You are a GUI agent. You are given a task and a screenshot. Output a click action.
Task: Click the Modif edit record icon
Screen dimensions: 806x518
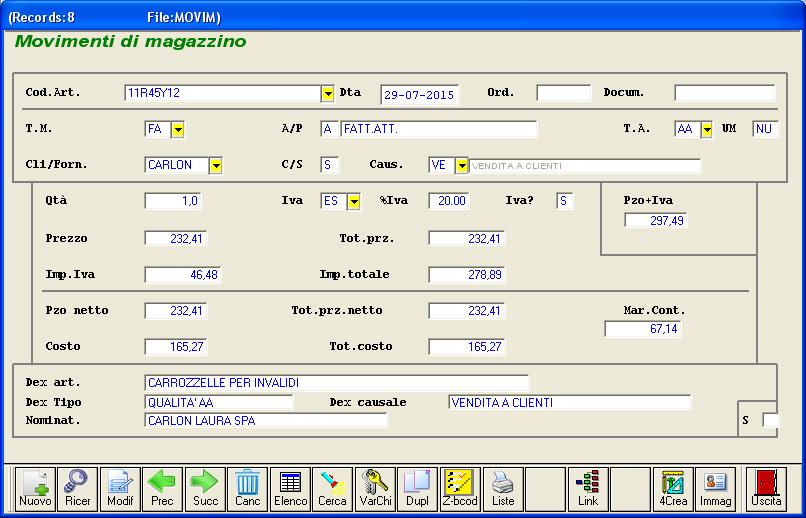pos(120,488)
